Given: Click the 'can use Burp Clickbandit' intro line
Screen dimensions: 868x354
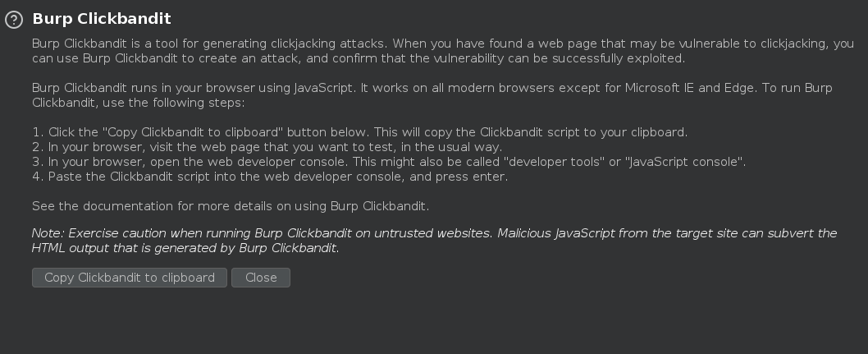Looking at the screenshot, I should pos(359,58).
